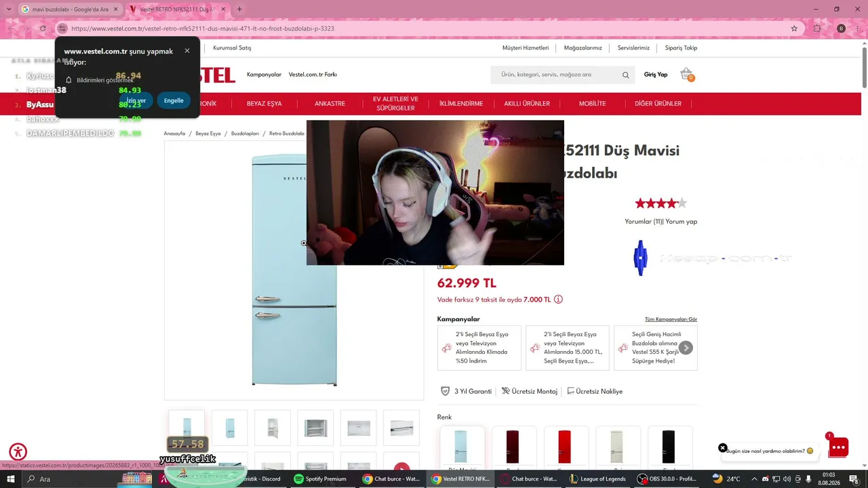This screenshot has width=868, height=488.
Task: Select the beige fridge color option
Action: tap(617, 447)
